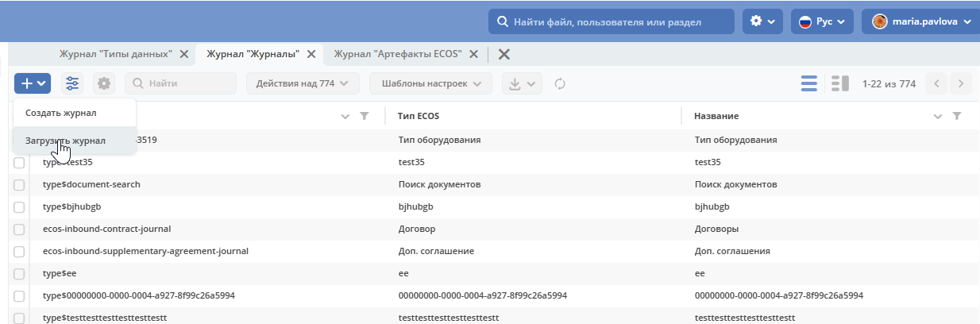Select Создать журнал menu option
The height and width of the screenshot is (324, 980).
(60, 113)
